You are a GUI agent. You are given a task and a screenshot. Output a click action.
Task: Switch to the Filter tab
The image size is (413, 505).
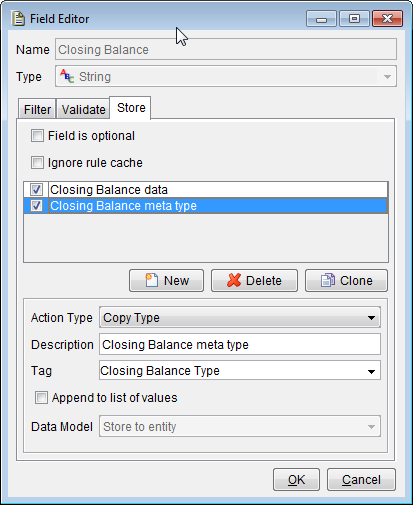tap(37, 109)
